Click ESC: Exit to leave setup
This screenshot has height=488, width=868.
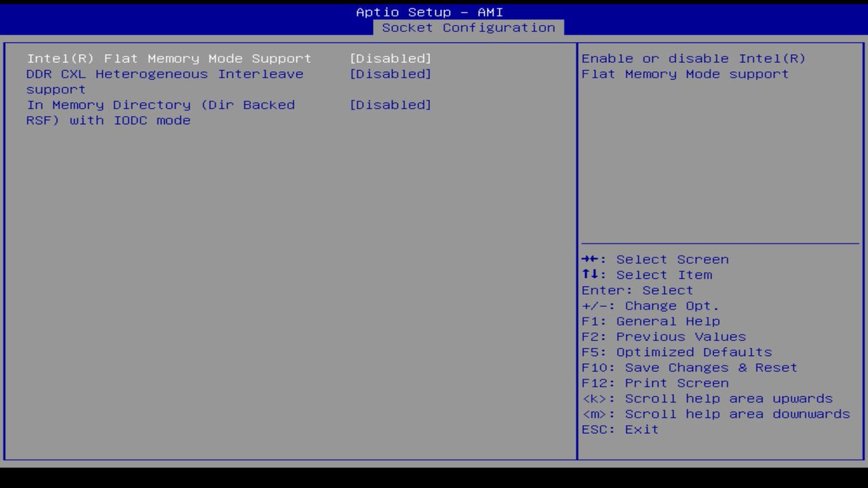pos(619,429)
